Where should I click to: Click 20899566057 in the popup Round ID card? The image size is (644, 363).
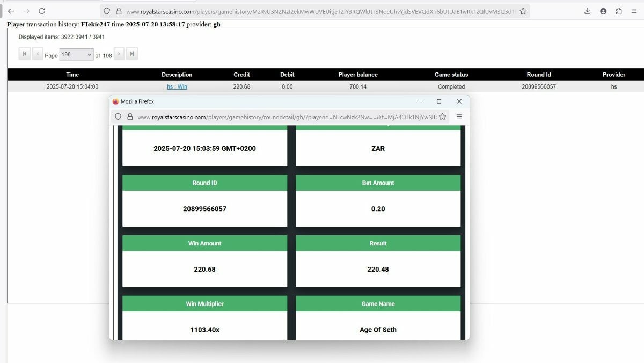tap(204, 209)
